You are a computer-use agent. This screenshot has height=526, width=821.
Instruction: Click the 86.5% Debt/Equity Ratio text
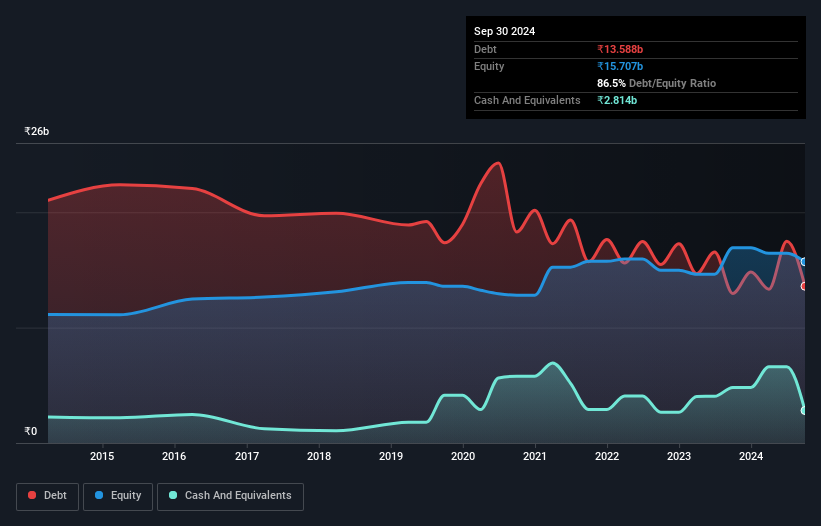tap(656, 83)
